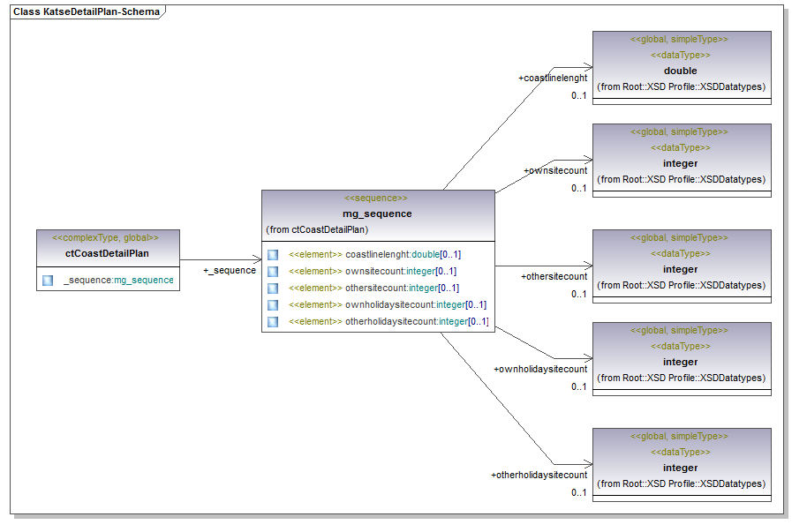Click the icon beside _sequence:mg_sequence attribute
Image resolution: width=807 pixels, height=532 pixels.
pyautogui.click(x=48, y=281)
